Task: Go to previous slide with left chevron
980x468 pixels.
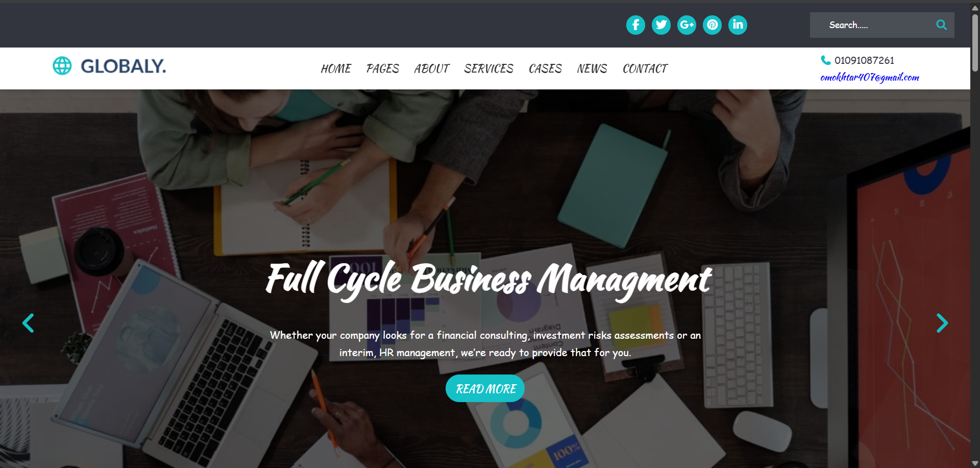Action: [x=28, y=323]
